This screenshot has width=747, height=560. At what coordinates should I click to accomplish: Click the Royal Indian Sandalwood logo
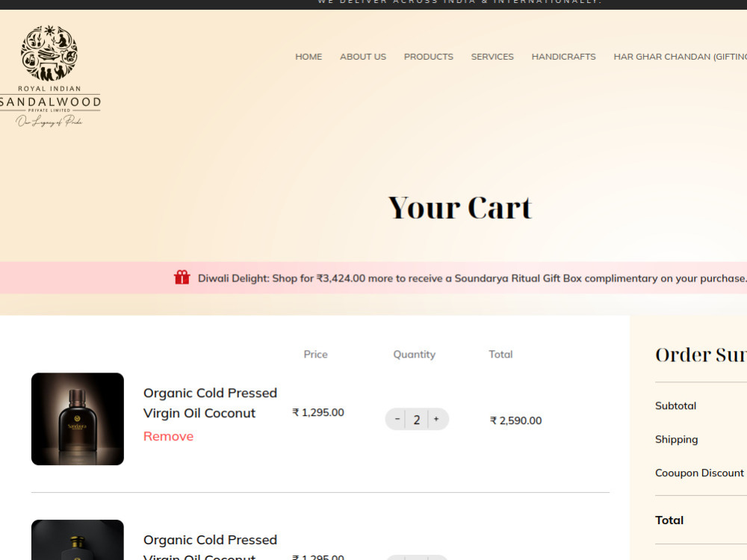[50, 76]
